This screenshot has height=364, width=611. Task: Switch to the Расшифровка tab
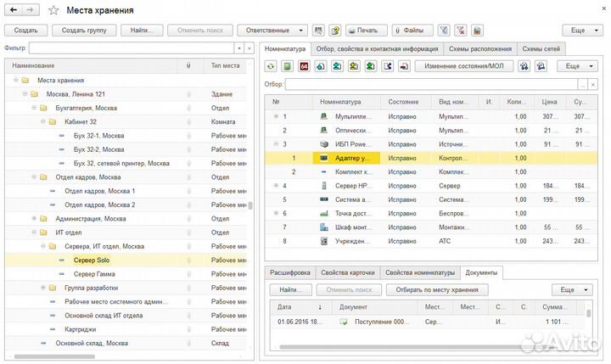tap(290, 272)
